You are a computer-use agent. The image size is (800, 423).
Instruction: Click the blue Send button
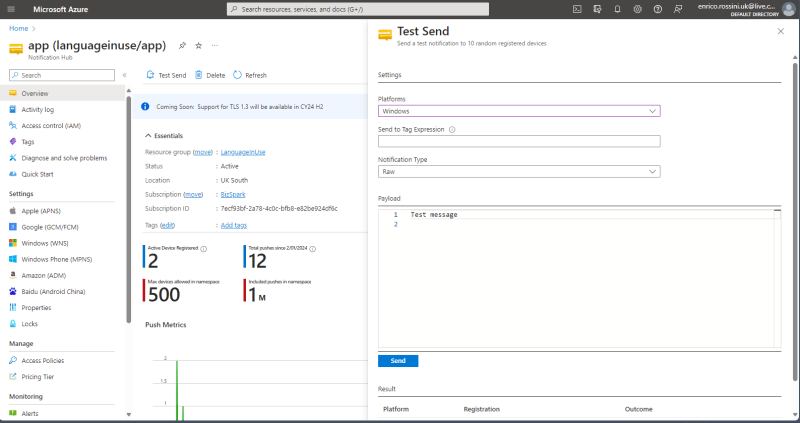[x=398, y=361]
